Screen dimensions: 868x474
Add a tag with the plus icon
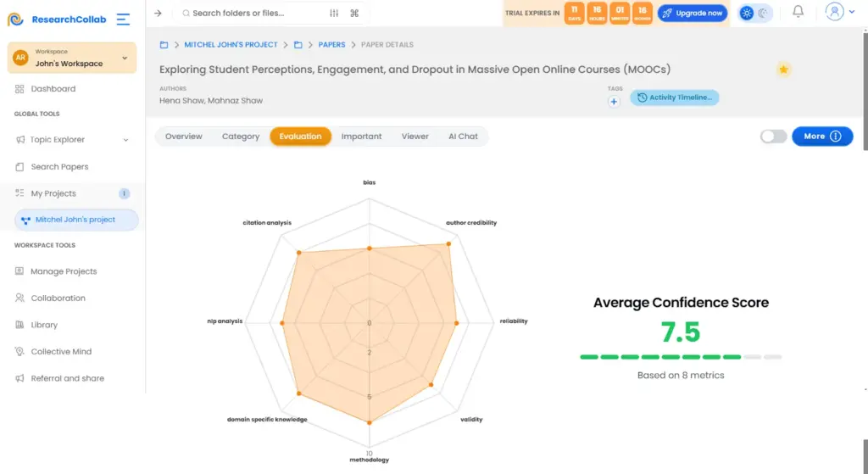click(614, 102)
